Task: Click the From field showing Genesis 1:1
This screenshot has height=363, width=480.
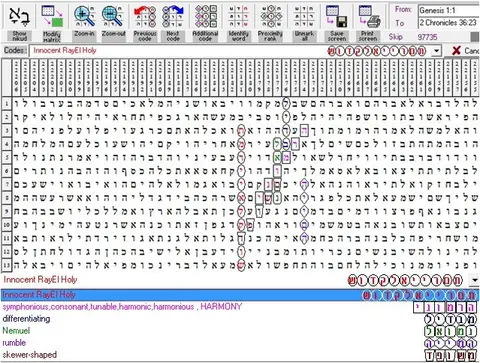Action: tap(449, 10)
